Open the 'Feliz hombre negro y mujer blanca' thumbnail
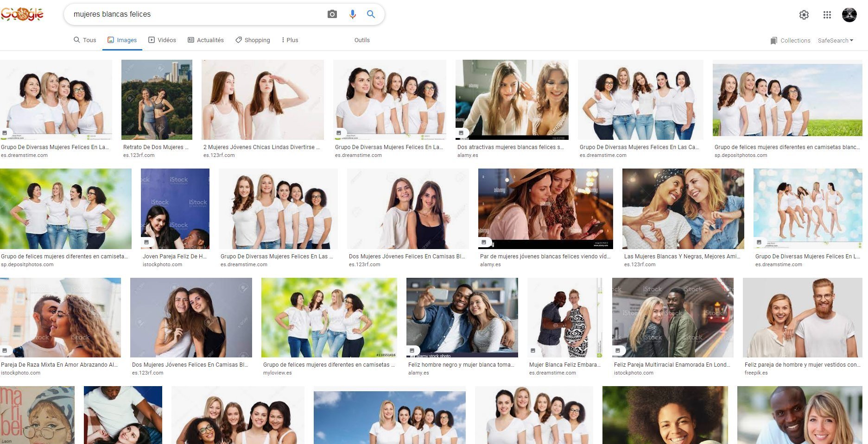868x444 pixels. point(462,318)
